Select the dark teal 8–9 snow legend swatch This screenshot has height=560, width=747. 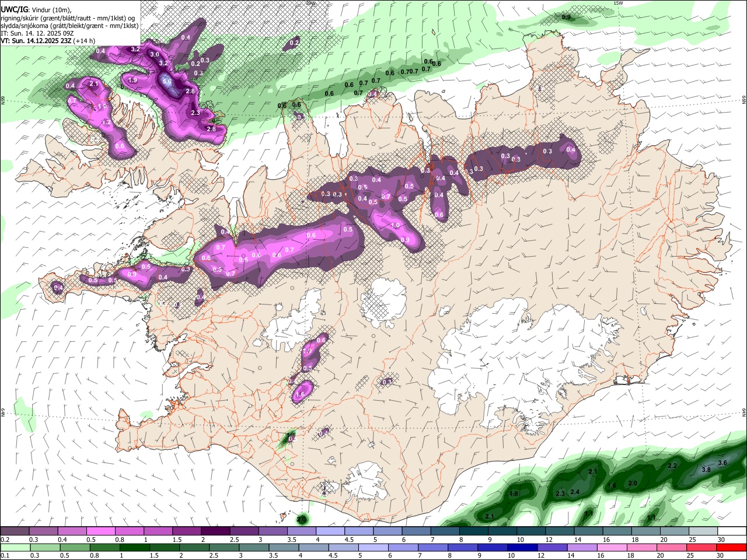474,531
